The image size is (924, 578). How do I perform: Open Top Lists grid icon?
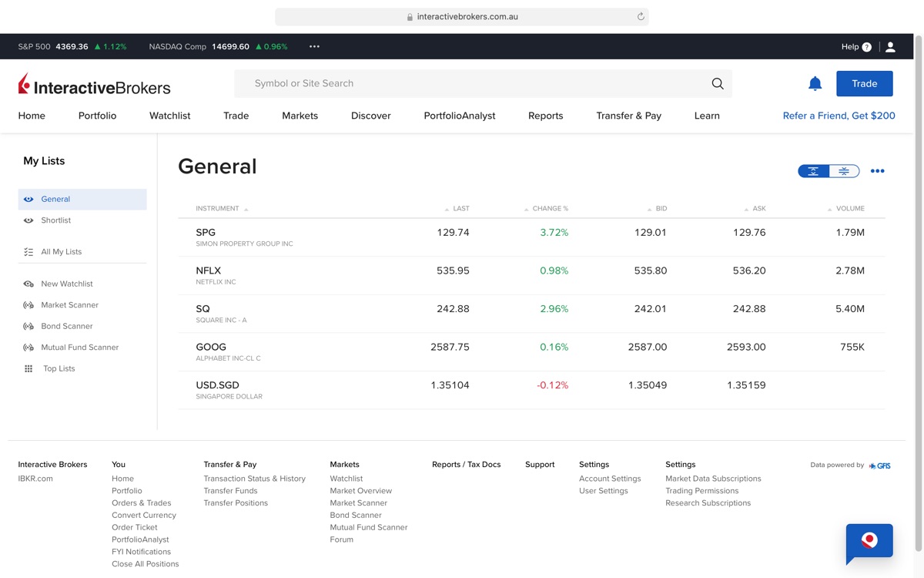pyautogui.click(x=28, y=369)
